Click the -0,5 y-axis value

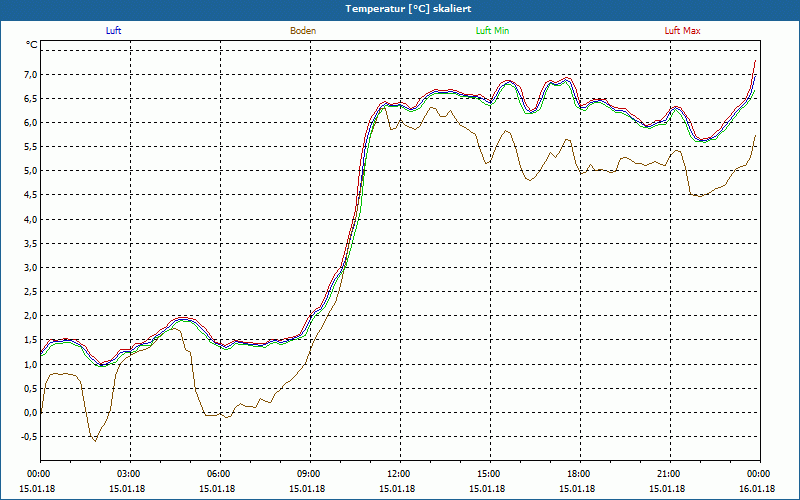point(29,437)
